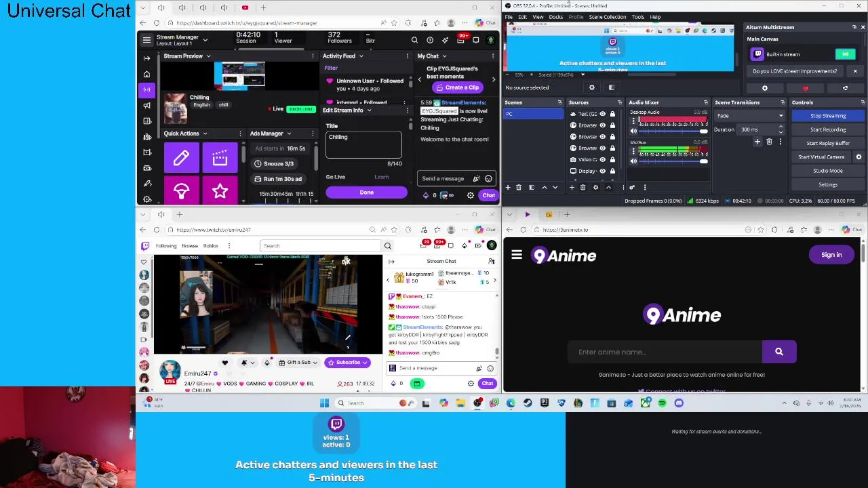Open Following tab on Twitch
The image size is (868, 488).
tap(166, 246)
